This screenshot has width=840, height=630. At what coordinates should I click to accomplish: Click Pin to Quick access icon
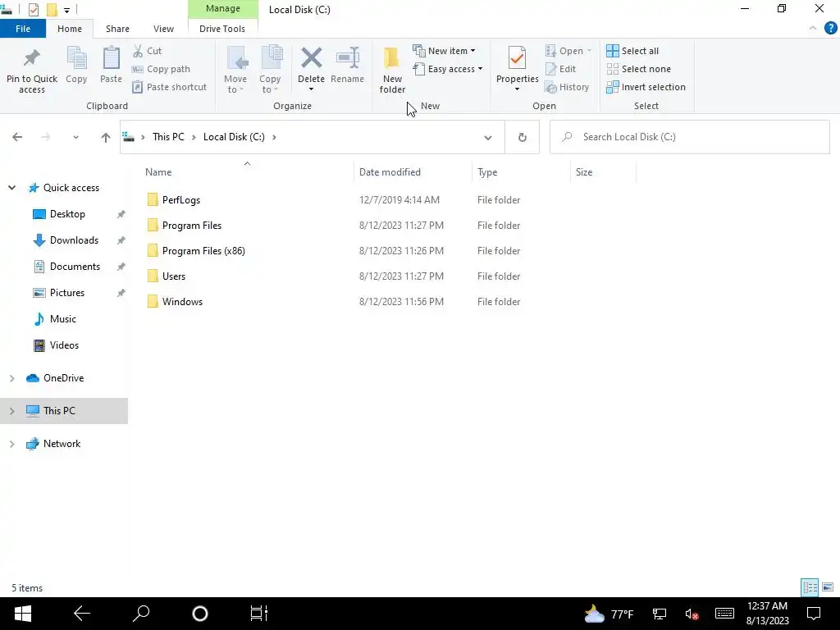point(32,59)
